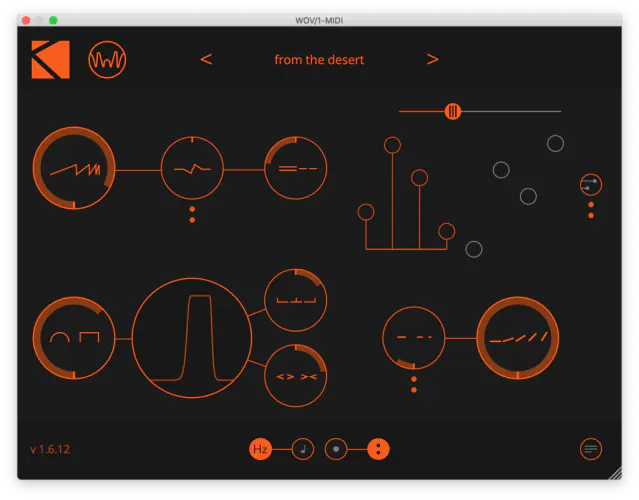Click the green zoom window button
This screenshot has height=500, width=639.
[x=53, y=20]
